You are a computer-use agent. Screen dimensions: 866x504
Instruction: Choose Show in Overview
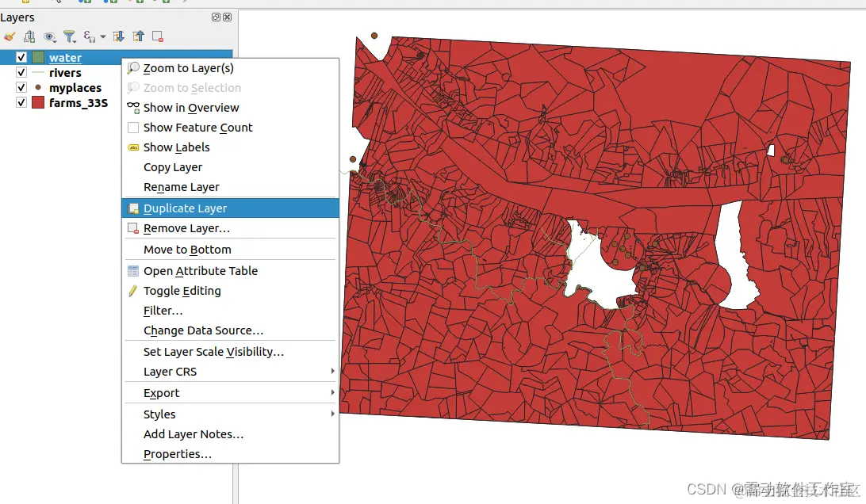[x=230, y=108]
